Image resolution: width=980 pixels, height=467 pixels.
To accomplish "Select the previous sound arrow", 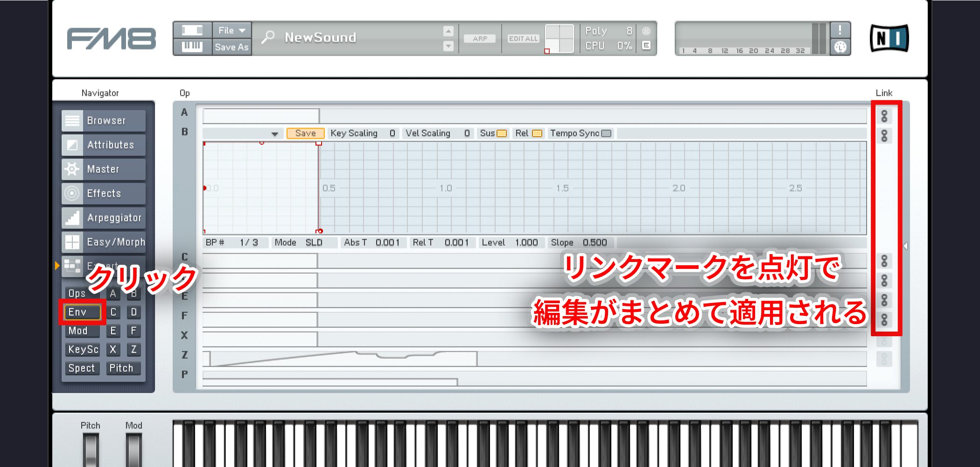I will tap(448, 31).
